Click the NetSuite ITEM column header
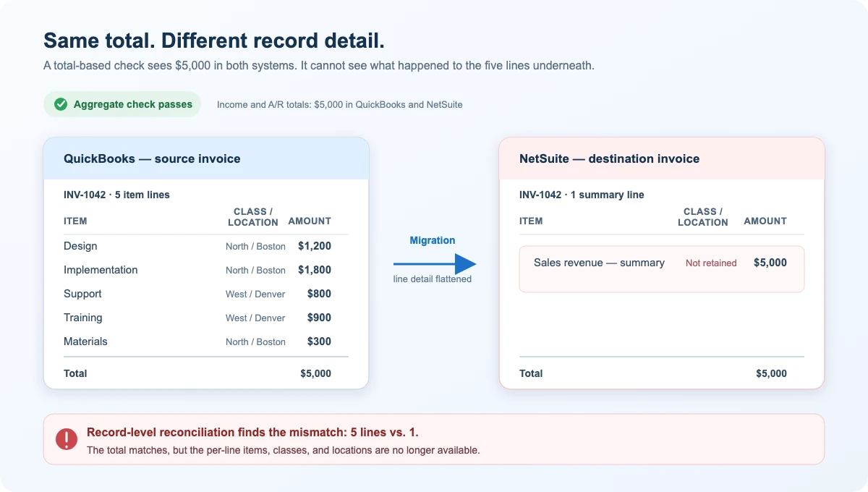The image size is (868, 492). pos(531,221)
